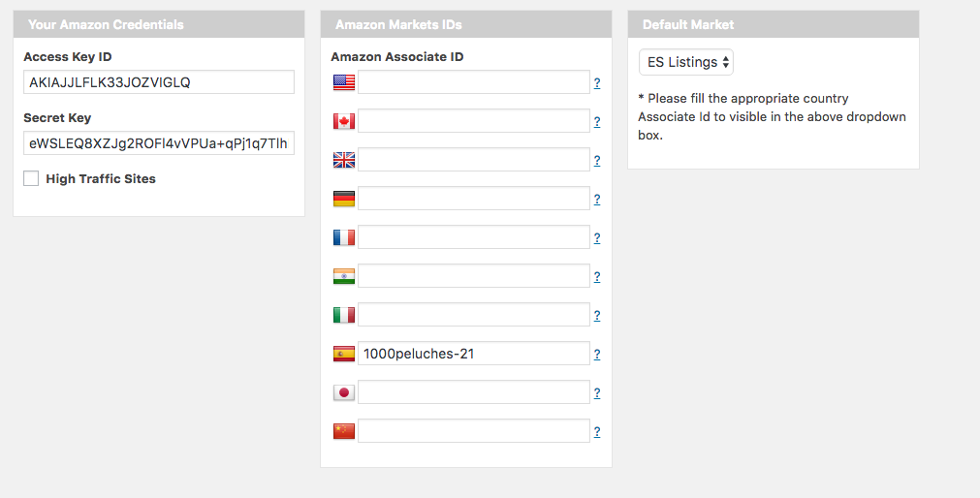Focus the India Associate ID field
This screenshot has width=980, height=498.
click(x=474, y=275)
